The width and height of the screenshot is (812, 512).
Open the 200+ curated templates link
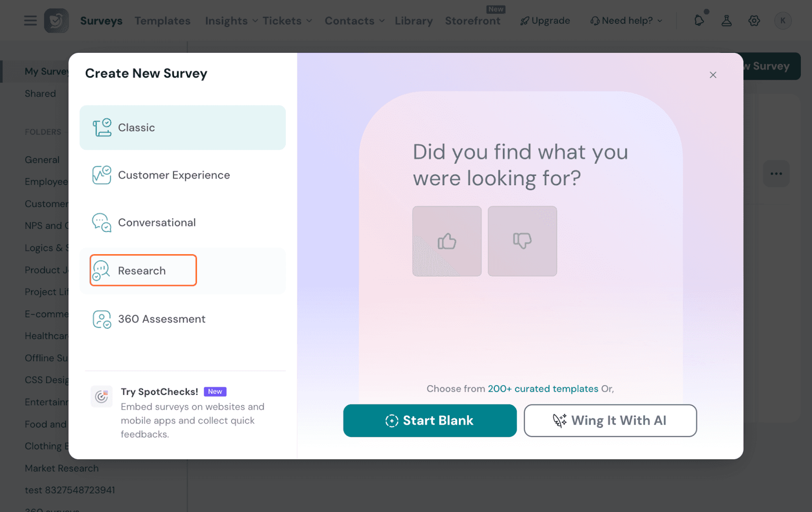[x=543, y=389]
